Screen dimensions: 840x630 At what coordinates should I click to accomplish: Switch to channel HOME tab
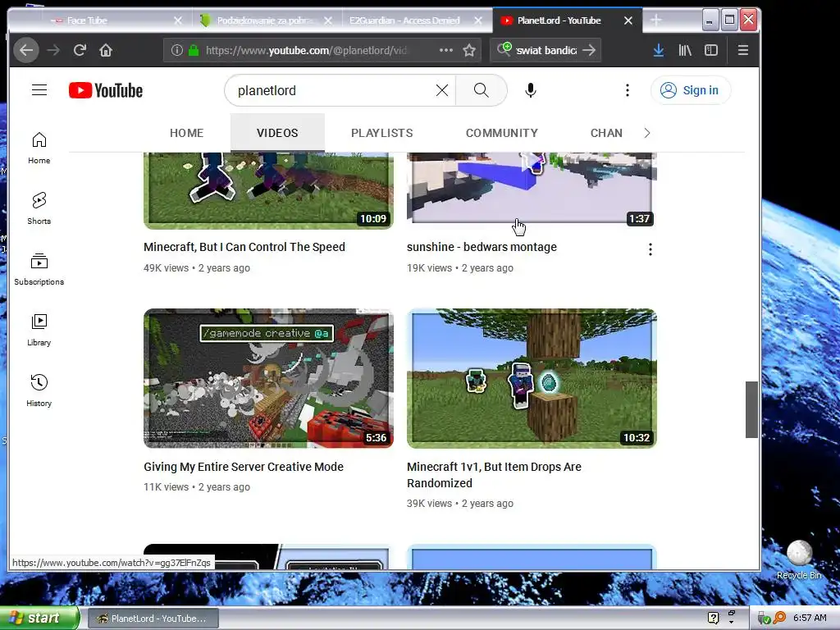(186, 133)
